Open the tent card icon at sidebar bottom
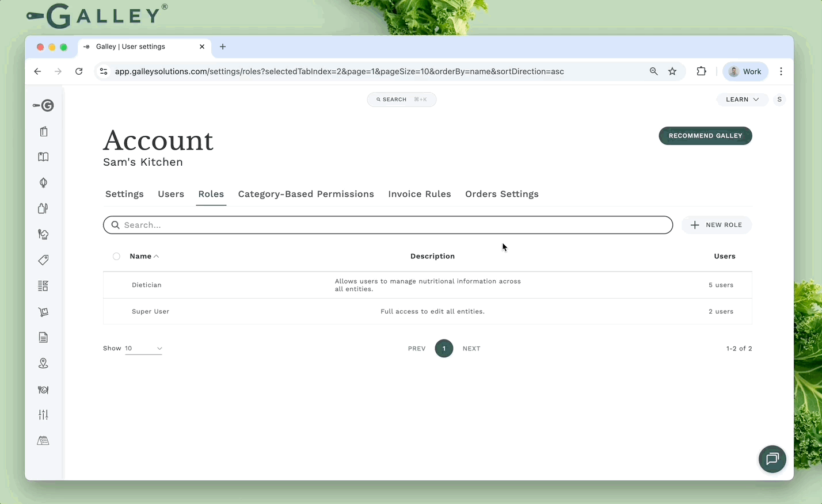The width and height of the screenshot is (822, 504). click(43, 441)
